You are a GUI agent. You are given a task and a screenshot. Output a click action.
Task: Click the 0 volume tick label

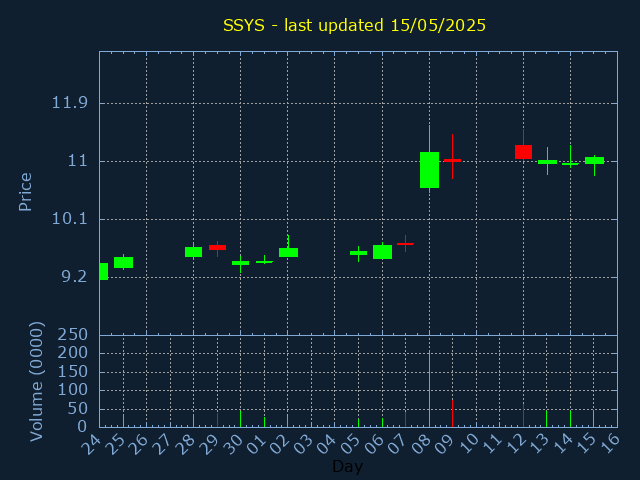pyautogui.click(x=82, y=427)
